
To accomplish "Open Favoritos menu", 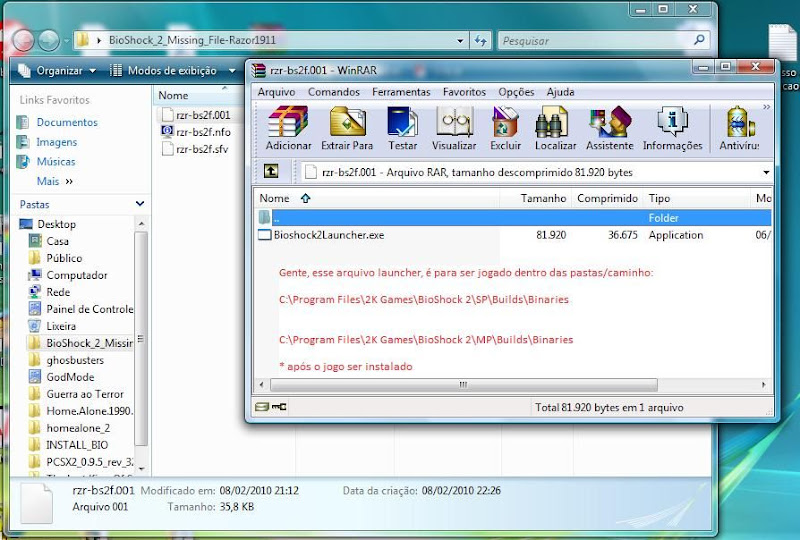I will click(464, 92).
